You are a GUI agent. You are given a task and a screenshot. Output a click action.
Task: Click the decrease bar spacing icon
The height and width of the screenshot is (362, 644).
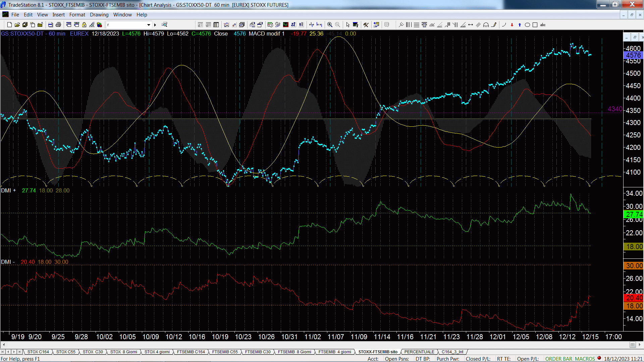pyautogui.click(x=312, y=25)
